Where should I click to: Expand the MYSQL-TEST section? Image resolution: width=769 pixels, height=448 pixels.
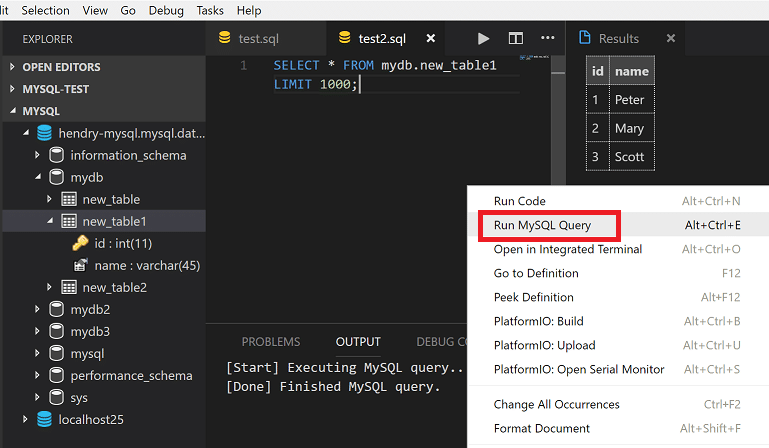[12, 89]
